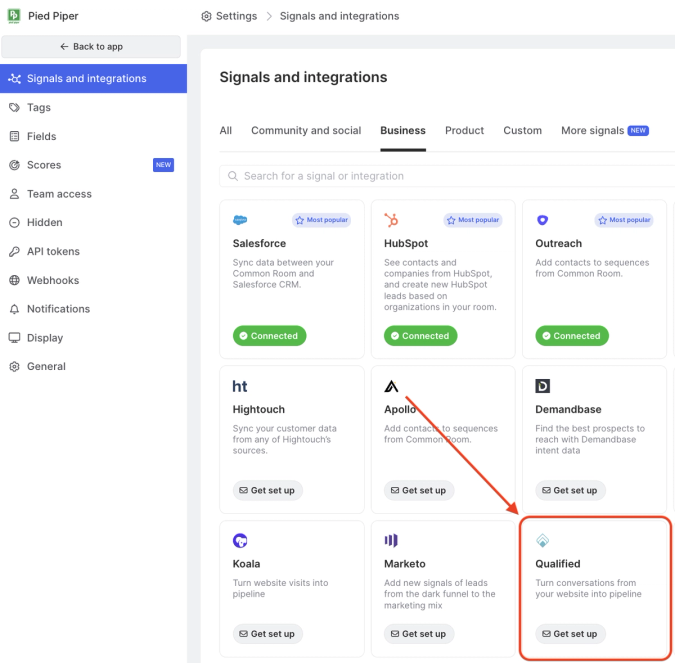Click the Hidden minus-circle icon
Viewport: 675px width, 663px height.
(x=14, y=223)
